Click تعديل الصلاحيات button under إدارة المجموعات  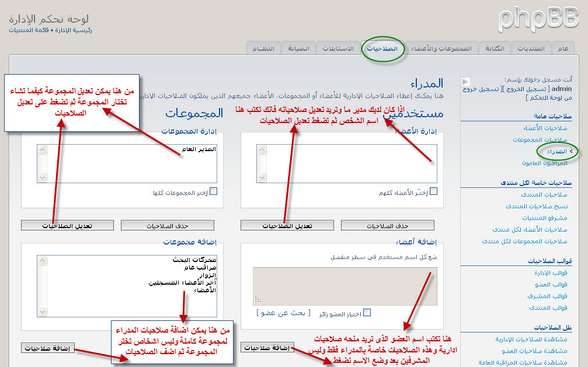click(67, 226)
